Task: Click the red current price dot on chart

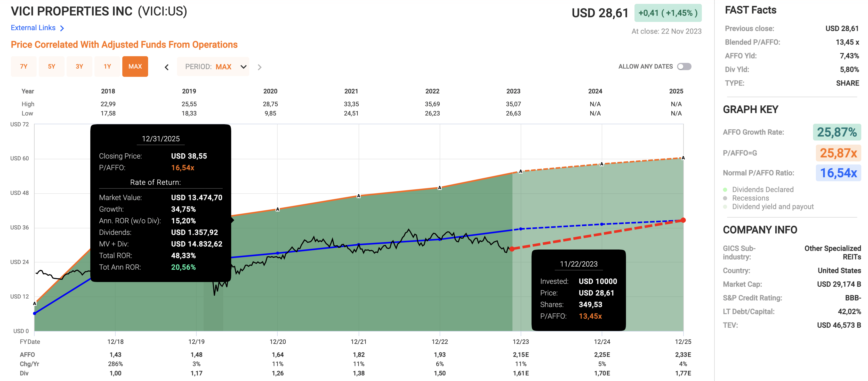Action: [x=512, y=249]
